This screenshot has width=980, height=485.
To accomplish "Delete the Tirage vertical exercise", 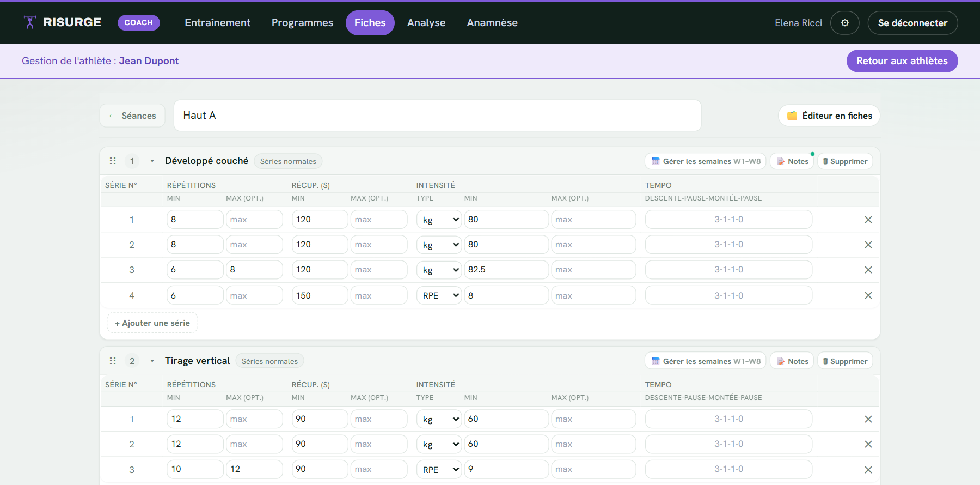I will (845, 361).
